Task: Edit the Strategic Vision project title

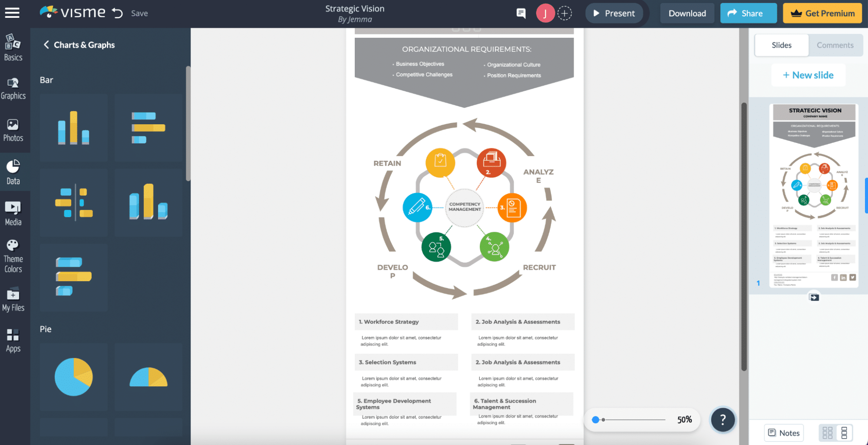Action: [355, 9]
